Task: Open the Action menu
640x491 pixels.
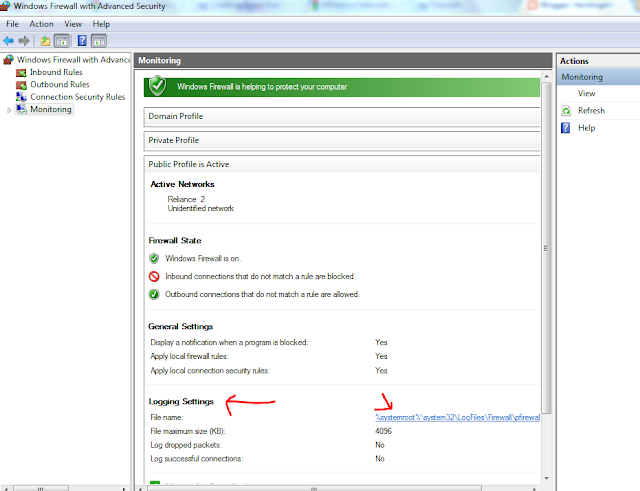Action: 41,24
